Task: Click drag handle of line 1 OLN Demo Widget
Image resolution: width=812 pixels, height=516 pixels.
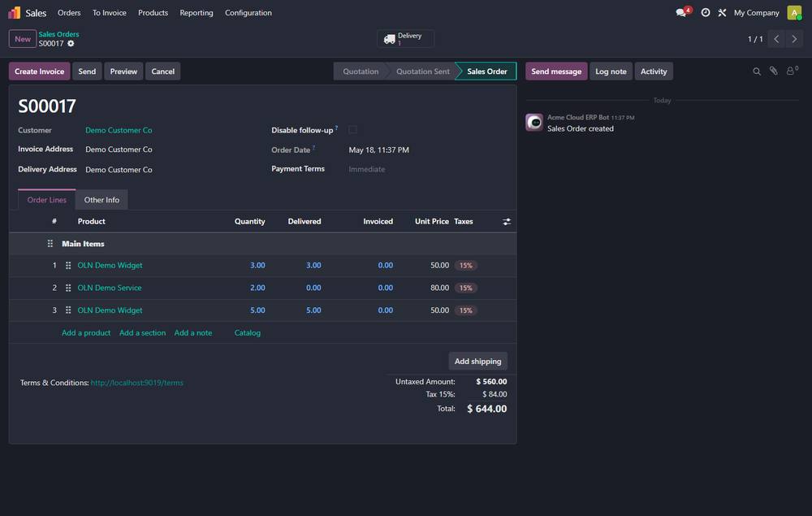Action: click(x=68, y=265)
